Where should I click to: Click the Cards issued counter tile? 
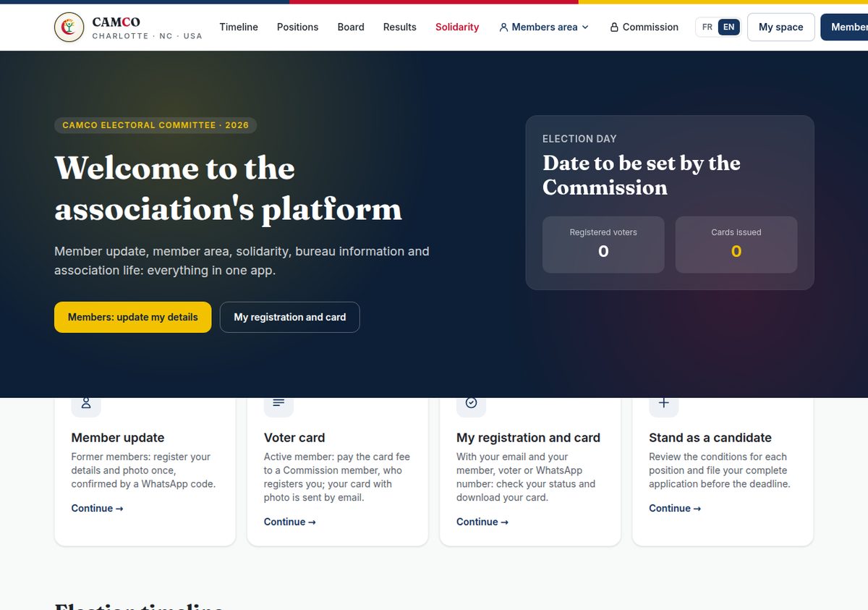coord(736,245)
